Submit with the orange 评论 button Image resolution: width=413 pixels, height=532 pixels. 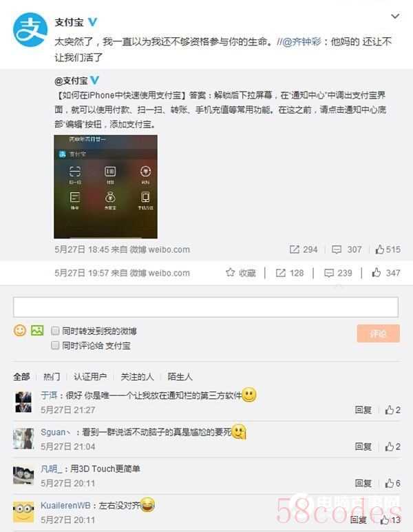click(378, 334)
